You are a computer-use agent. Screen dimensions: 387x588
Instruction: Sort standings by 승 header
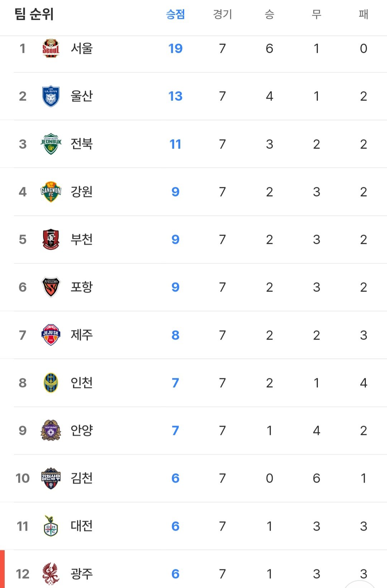[269, 14]
